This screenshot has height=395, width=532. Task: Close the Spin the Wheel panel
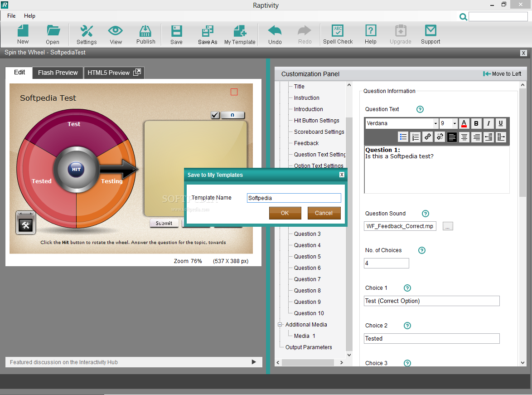coord(523,53)
